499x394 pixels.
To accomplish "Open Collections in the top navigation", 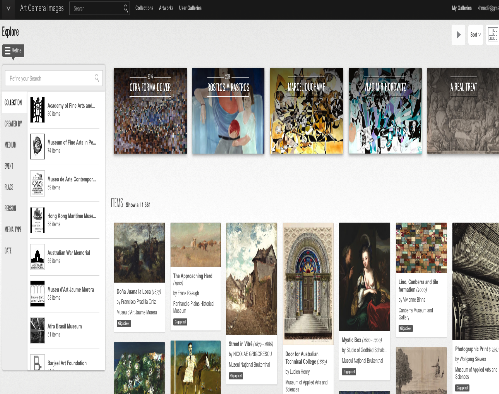I will [x=144, y=8].
